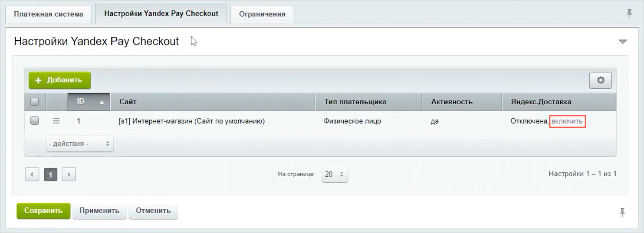Image resolution: width=644 pixels, height=233 pixels.
Task: Go to next page arrow
Action: [69, 175]
